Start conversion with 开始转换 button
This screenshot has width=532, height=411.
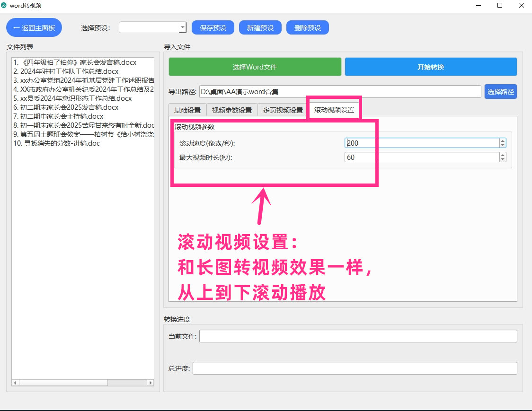(x=431, y=67)
